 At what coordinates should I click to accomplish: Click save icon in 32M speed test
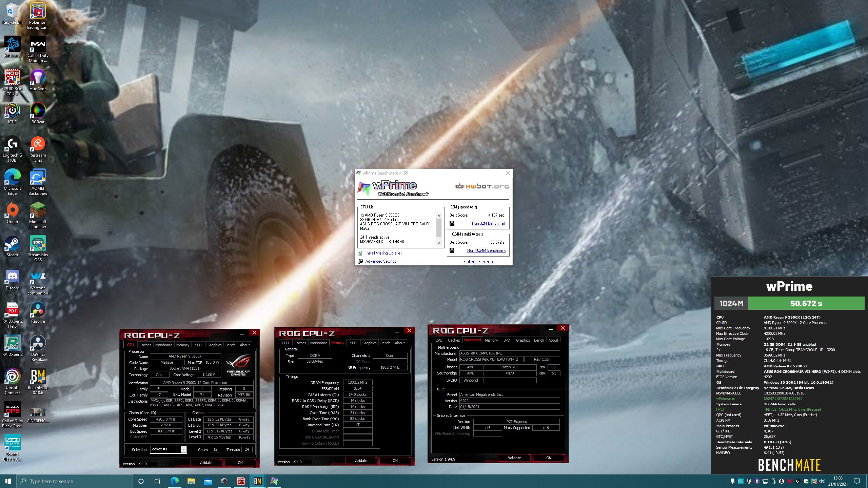coord(452,223)
